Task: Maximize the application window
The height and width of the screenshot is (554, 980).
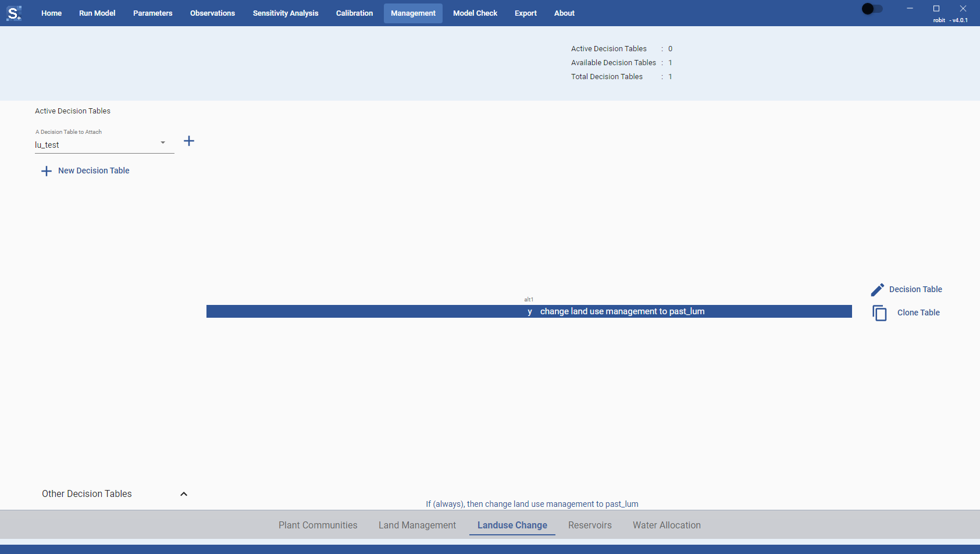Action: click(936, 8)
